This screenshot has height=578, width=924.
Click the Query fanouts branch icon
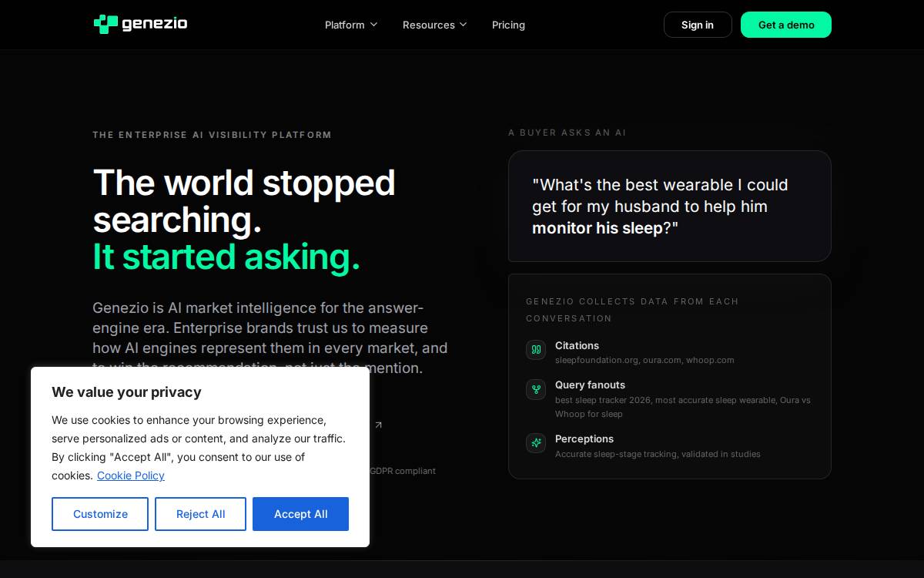pyautogui.click(x=536, y=389)
